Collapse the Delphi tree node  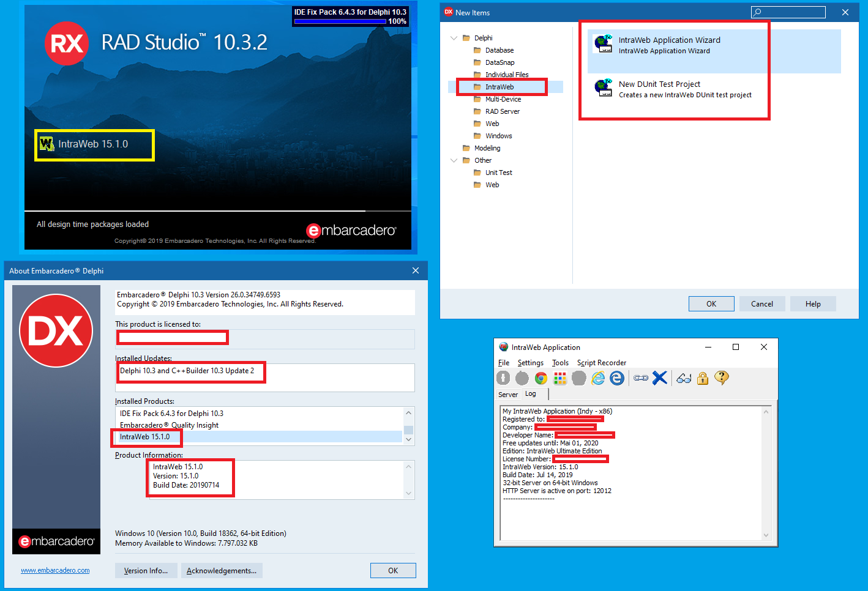[x=454, y=38]
